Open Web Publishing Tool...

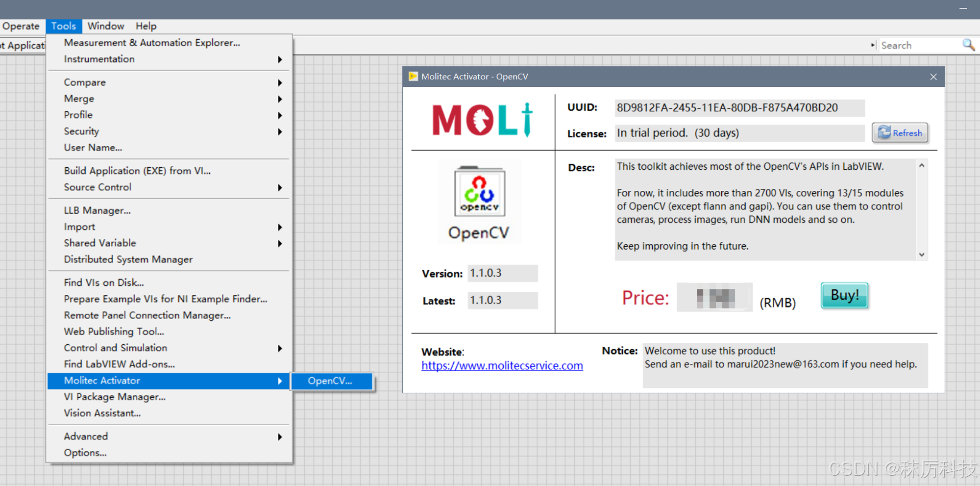click(x=170, y=331)
